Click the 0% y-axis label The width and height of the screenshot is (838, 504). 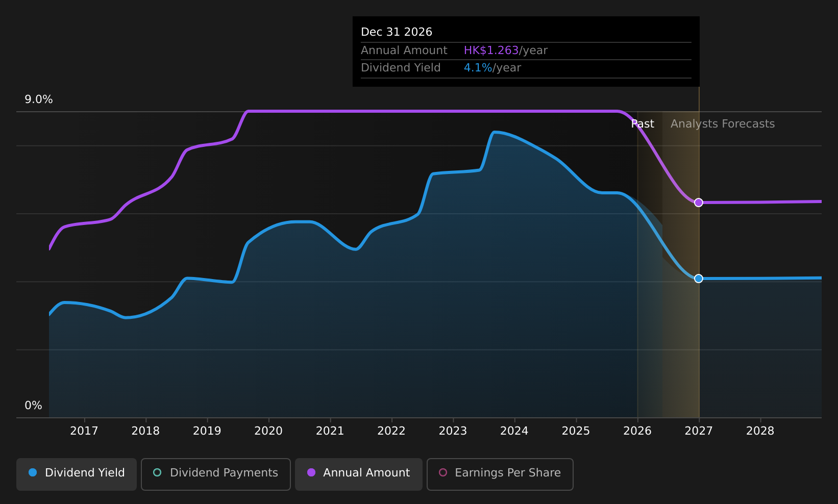(34, 406)
